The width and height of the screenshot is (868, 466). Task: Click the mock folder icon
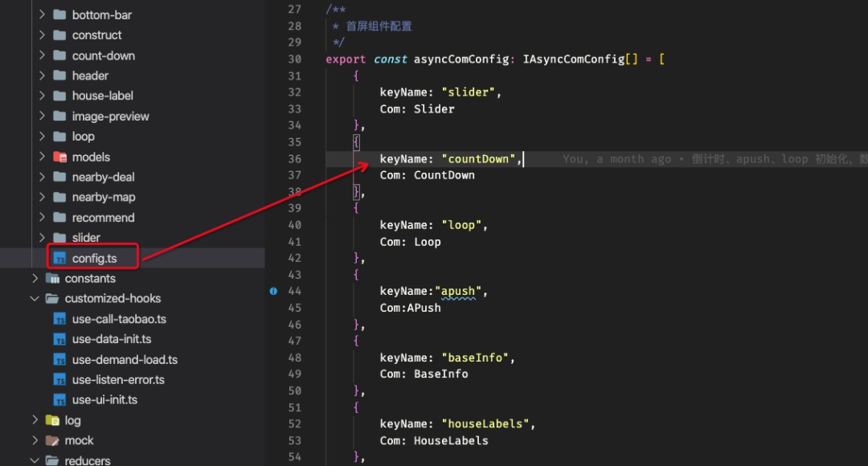tap(52, 440)
